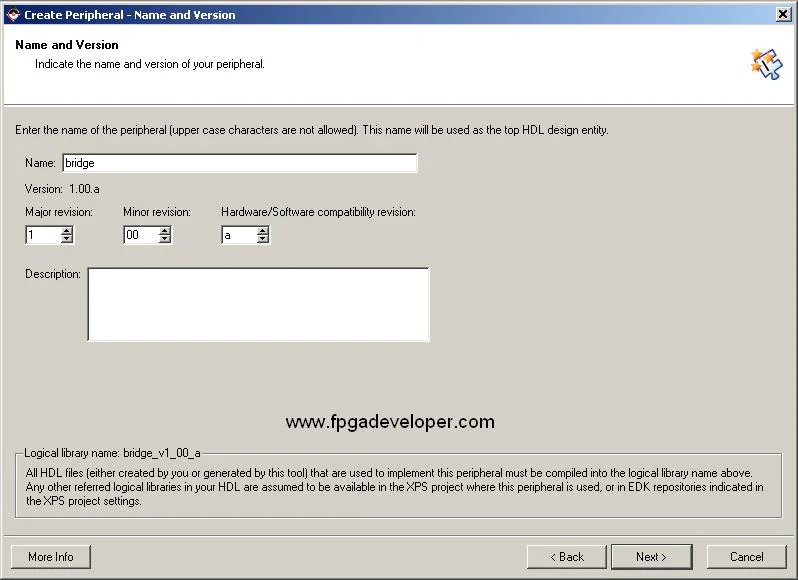The width and height of the screenshot is (798, 580).
Task: Increment Minor revision using the up arrow
Action: [165, 231]
